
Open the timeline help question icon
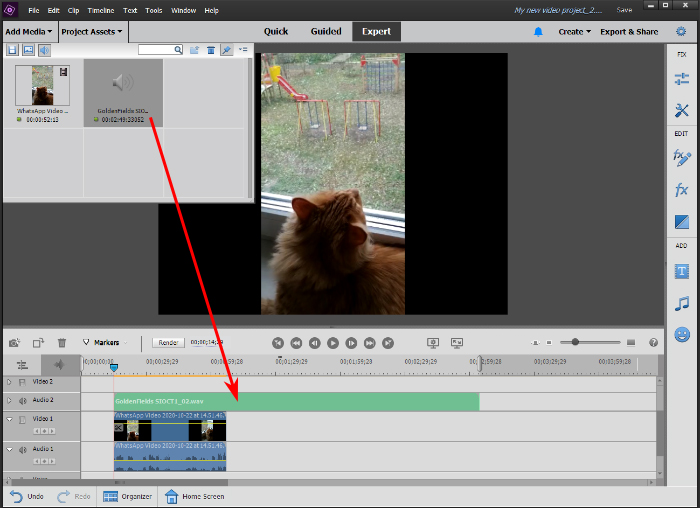[x=654, y=343]
